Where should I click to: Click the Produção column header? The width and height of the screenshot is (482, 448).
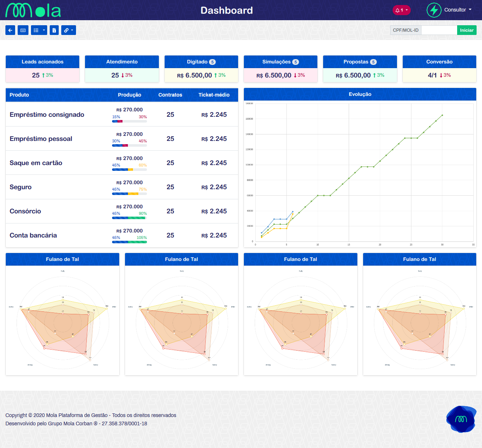click(x=129, y=95)
